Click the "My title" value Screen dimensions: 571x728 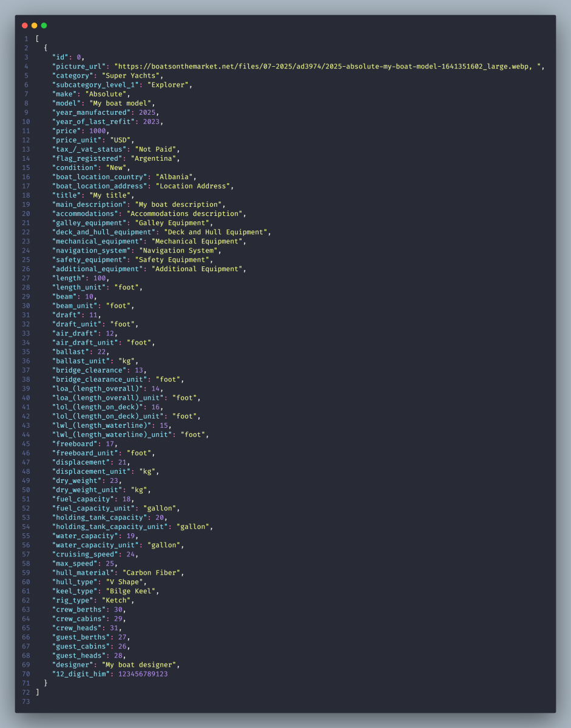pyautogui.click(x=110, y=195)
